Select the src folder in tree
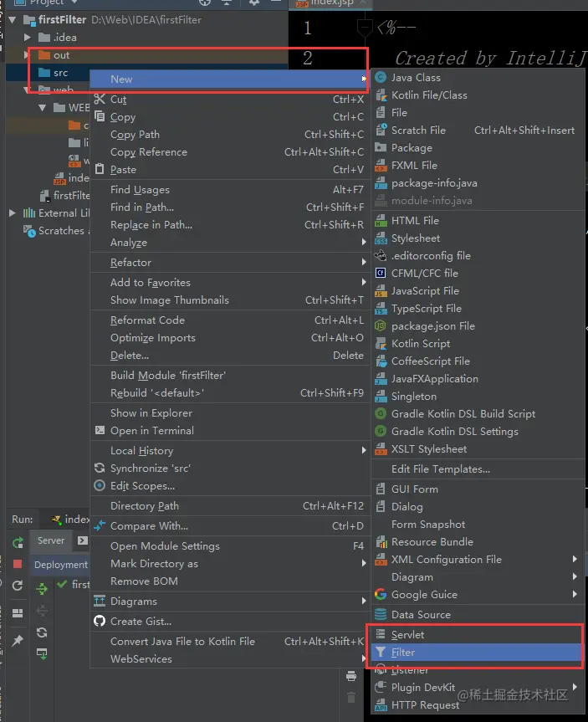Viewport: 588px width, 722px height. (60, 73)
